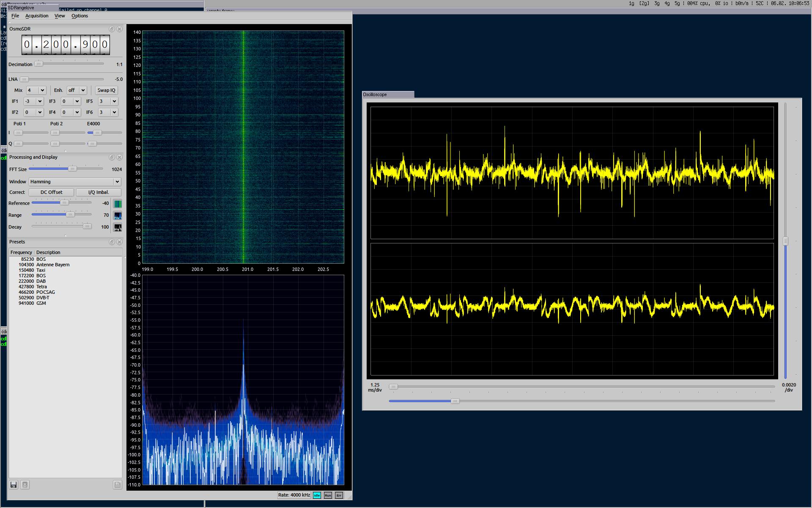This screenshot has height=508, width=812.
Task: Open the IF5 gain dropdown
Action: click(108, 101)
